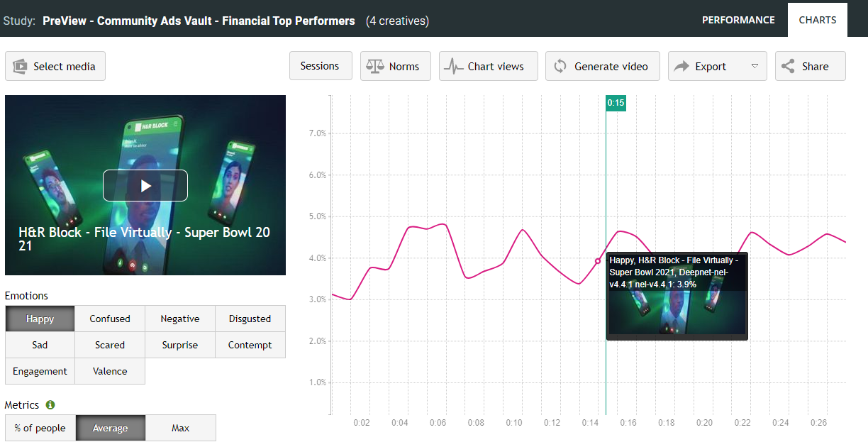Switch to the Performance tab
868x442 pixels.
tap(738, 20)
